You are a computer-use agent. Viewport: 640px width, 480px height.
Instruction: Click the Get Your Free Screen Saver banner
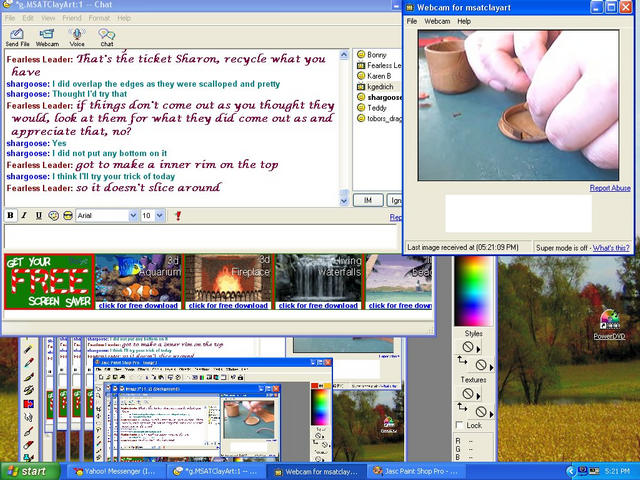point(49,282)
